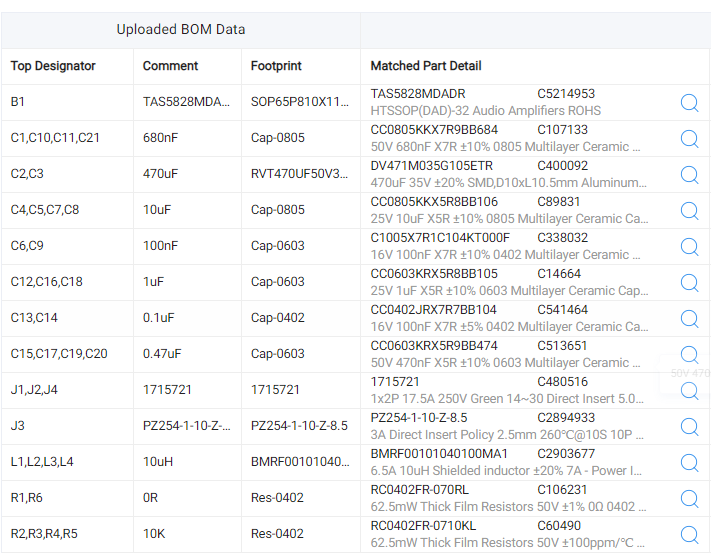Select the B1 designator cell
711x559 pixels.
(19, 102)
